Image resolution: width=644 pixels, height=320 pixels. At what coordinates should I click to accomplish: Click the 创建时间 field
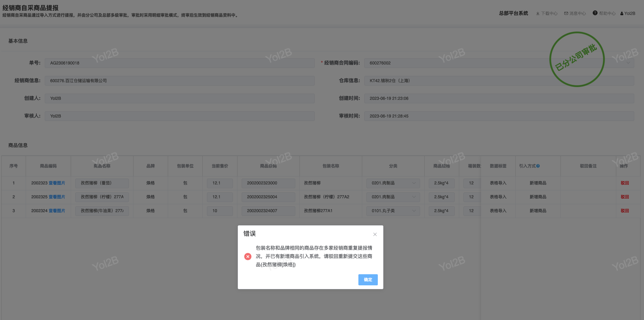tap(499, 98)
